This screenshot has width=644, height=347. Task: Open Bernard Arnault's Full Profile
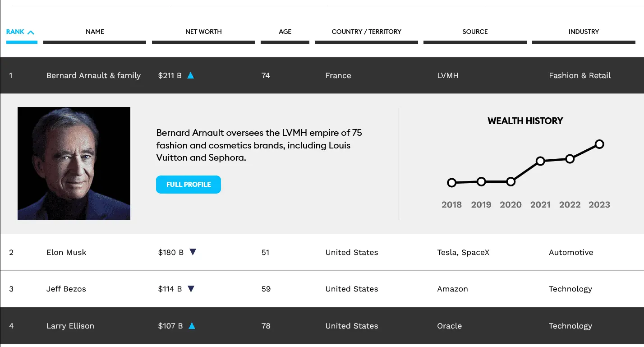[189, 185]
